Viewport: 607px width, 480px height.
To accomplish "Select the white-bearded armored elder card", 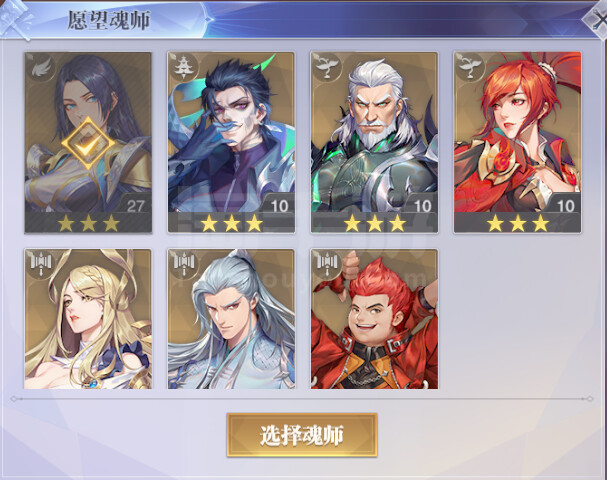I will pyautogui.click(x=374, y=142).
